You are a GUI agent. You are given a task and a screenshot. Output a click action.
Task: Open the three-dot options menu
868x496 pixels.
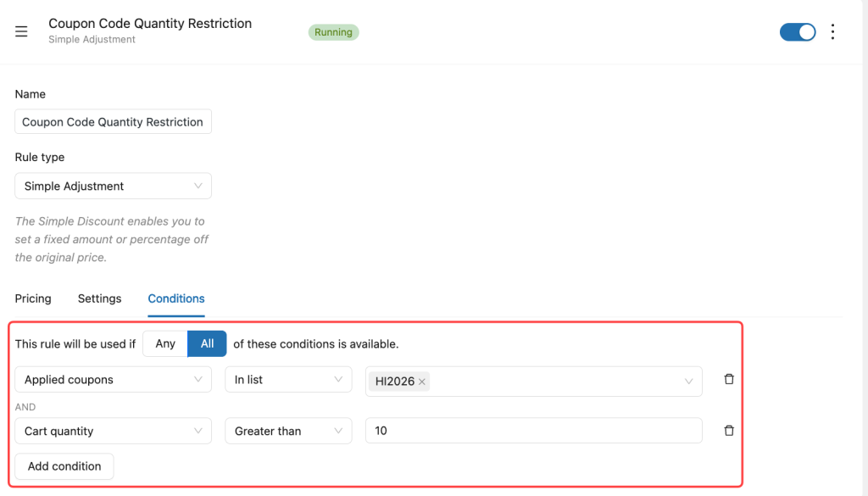(x=833, y=31)
